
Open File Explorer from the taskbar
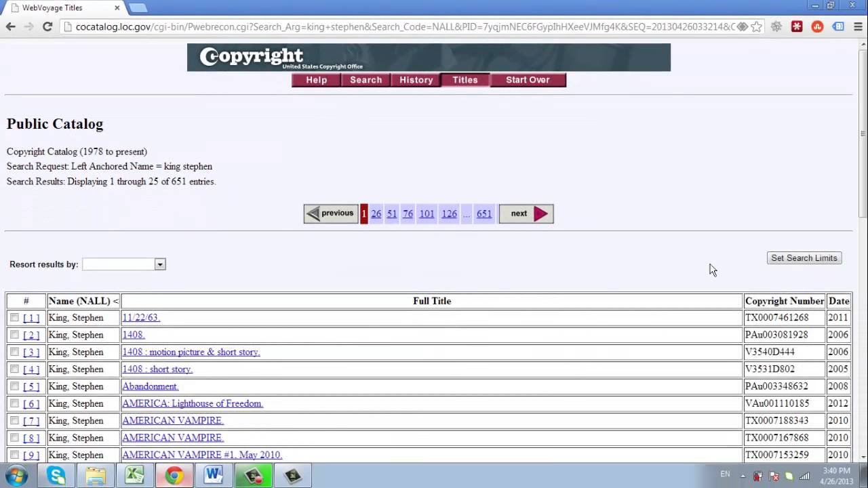[x=96, y=476]
